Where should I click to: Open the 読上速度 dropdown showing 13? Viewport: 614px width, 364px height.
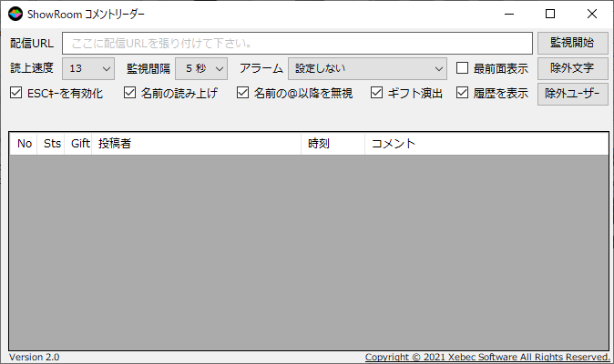[x=88, y=69]
